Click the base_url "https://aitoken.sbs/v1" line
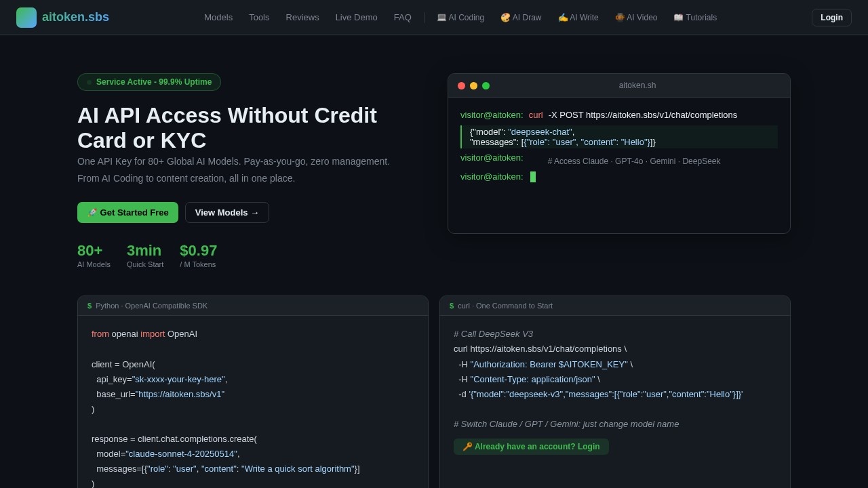The height and width of the screenshot is (488, 868). click(160, 394)
